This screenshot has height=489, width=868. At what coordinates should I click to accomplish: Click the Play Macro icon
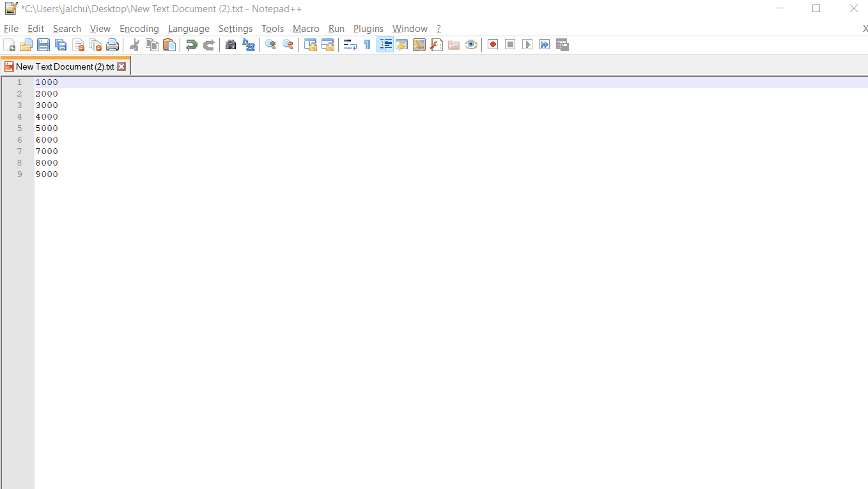tap(527, 45)
